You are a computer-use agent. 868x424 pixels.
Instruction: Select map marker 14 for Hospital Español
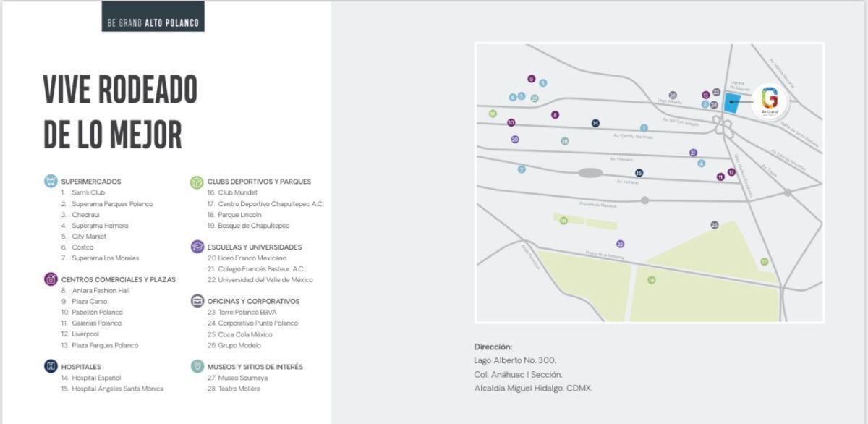[x=595, y=124]
